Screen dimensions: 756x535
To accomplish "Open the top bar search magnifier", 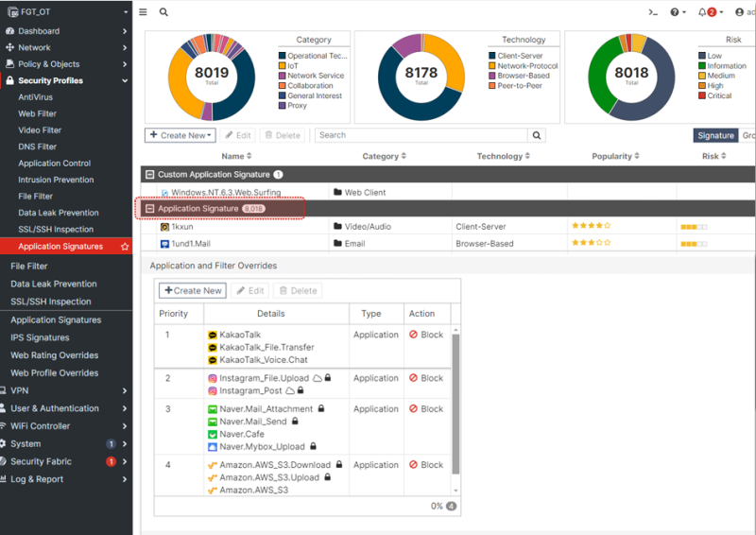I will pos(163,12).
